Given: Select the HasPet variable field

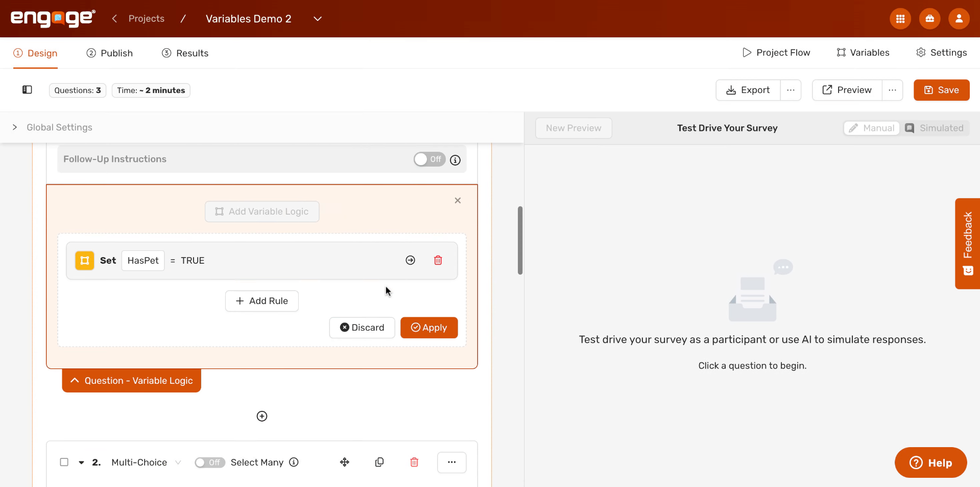Looking at the screenshot, I should (143, 261).
